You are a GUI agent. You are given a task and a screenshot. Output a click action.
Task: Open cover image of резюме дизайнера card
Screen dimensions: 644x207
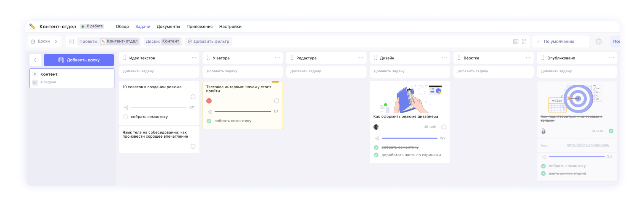410,98
